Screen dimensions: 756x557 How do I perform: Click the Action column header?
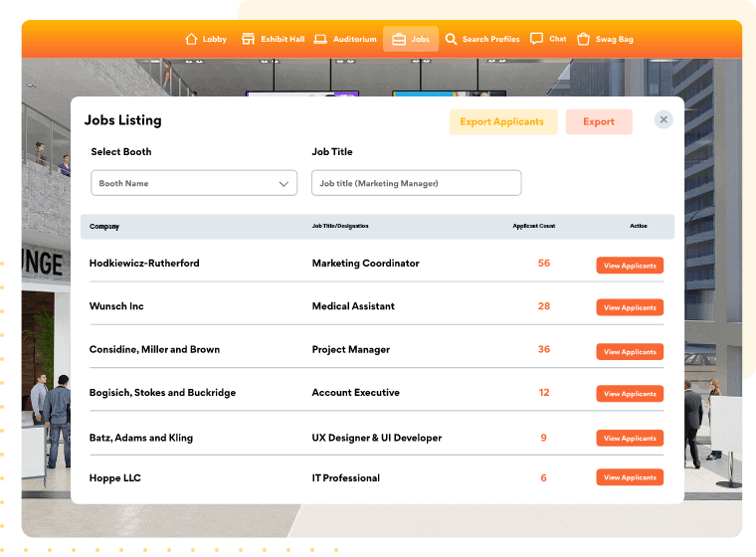639,226
